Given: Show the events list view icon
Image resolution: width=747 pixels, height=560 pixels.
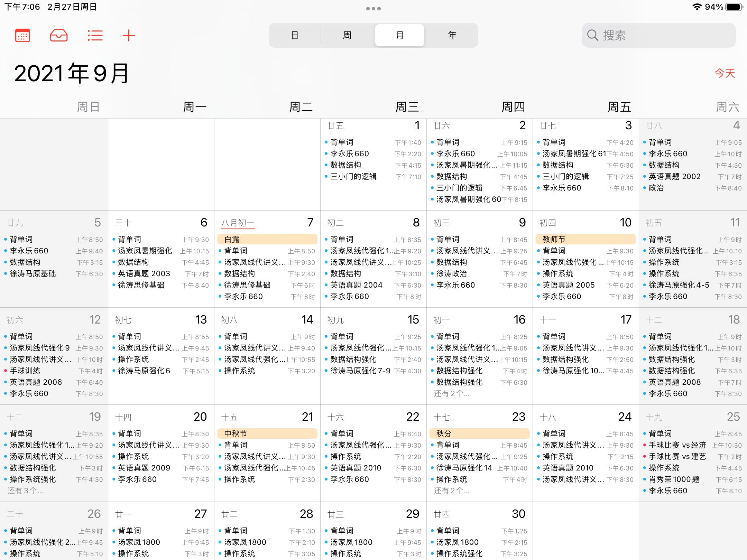Looking at the screenshot, I should pyautogui.click(x=95, y=35).
